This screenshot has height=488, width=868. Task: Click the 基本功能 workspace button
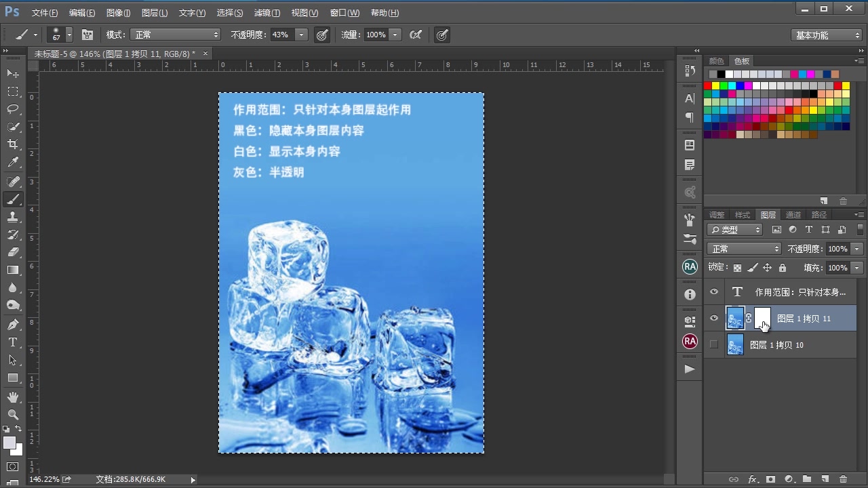pos(827,35)
